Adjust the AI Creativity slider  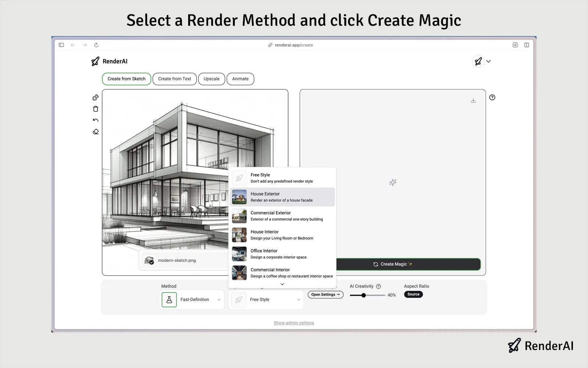tap(364, 295)
